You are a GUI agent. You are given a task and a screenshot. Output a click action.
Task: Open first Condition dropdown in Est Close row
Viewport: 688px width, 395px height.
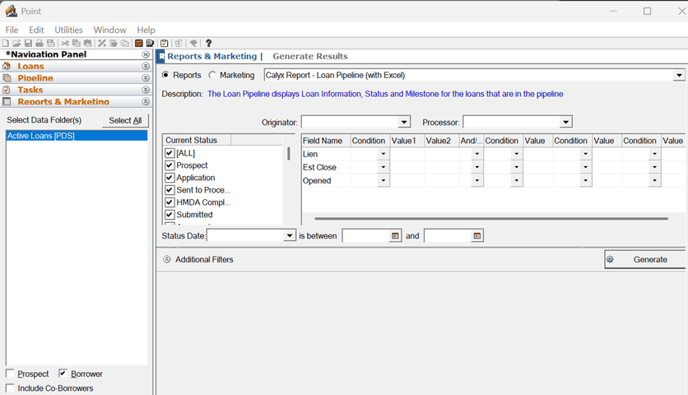[x=383, y=167]
